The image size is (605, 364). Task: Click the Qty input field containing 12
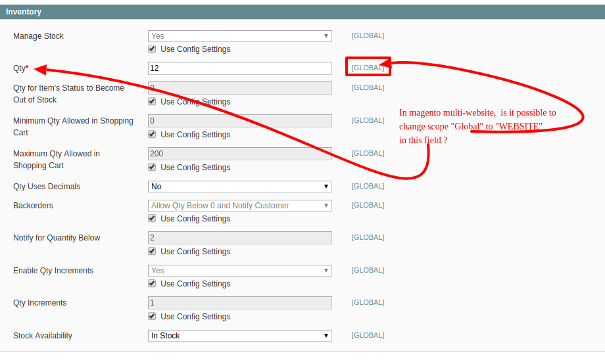tap(239, 68)
